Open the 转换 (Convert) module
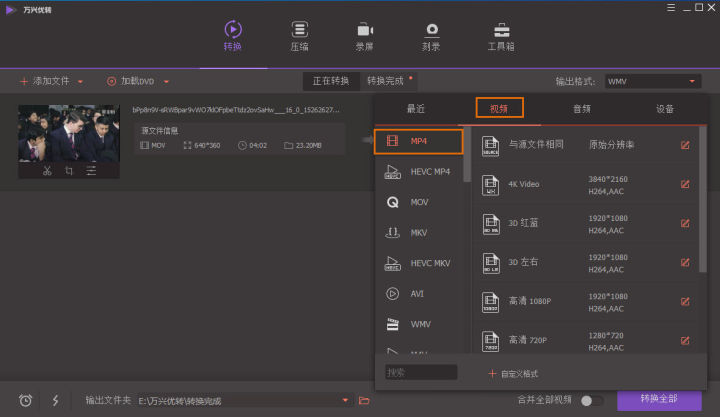This screenshot has height=417, width=720. coord(233,36)
